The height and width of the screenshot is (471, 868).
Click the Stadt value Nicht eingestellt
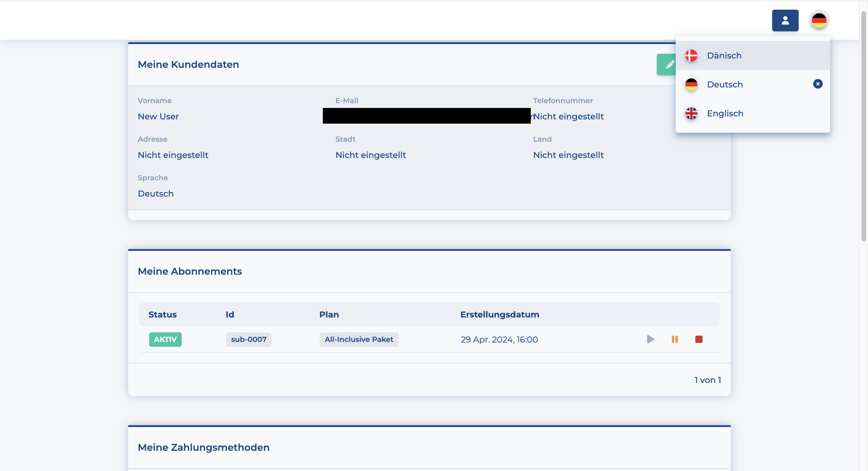tap(371, 155)
